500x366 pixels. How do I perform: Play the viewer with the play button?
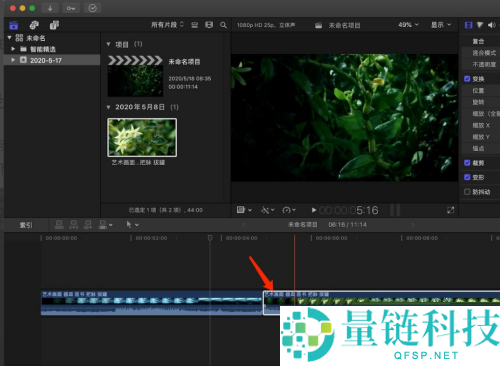coord(314,210)
